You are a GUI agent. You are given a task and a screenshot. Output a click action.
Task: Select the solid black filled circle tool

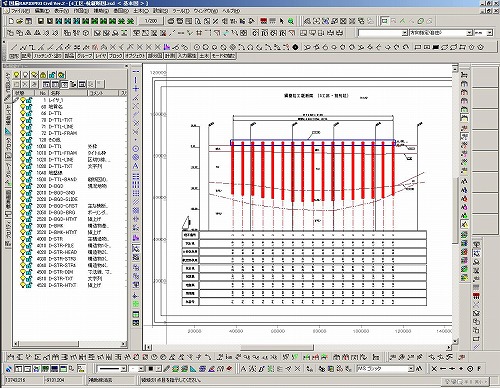[x=295, y=47]
